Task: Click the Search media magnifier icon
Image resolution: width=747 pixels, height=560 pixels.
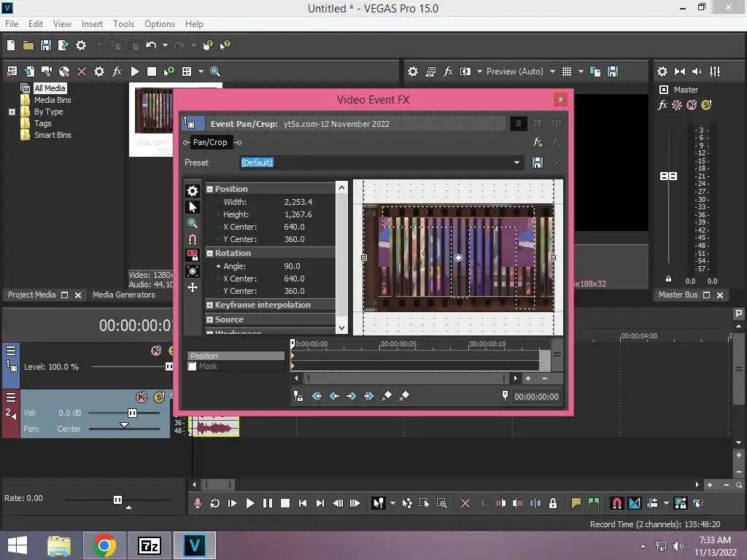Action: 215,71
